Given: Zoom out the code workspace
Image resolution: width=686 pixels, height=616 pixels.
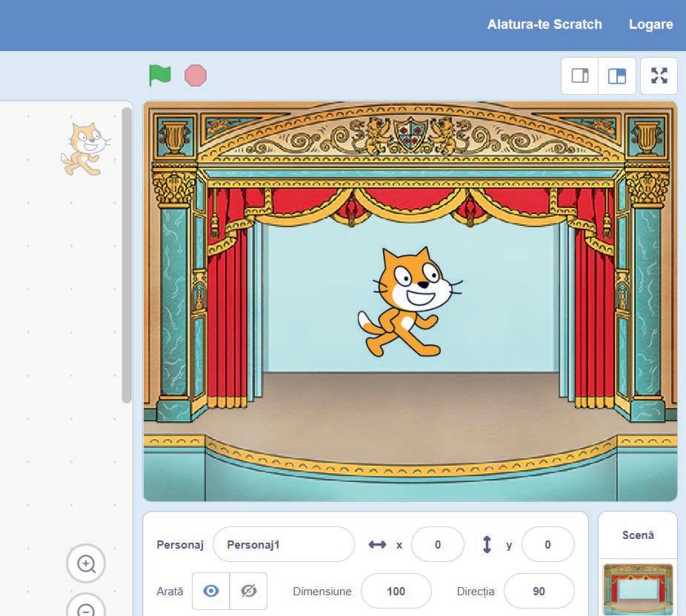Looking at the screenshot, I should (86, 609).
